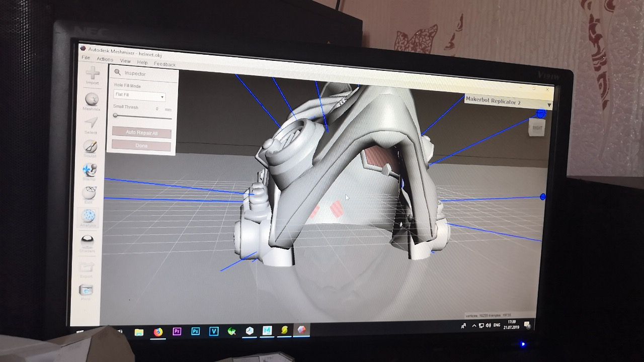Click the Export tool icon
This screenshot has height=362, width=644.
coord(87,269)
